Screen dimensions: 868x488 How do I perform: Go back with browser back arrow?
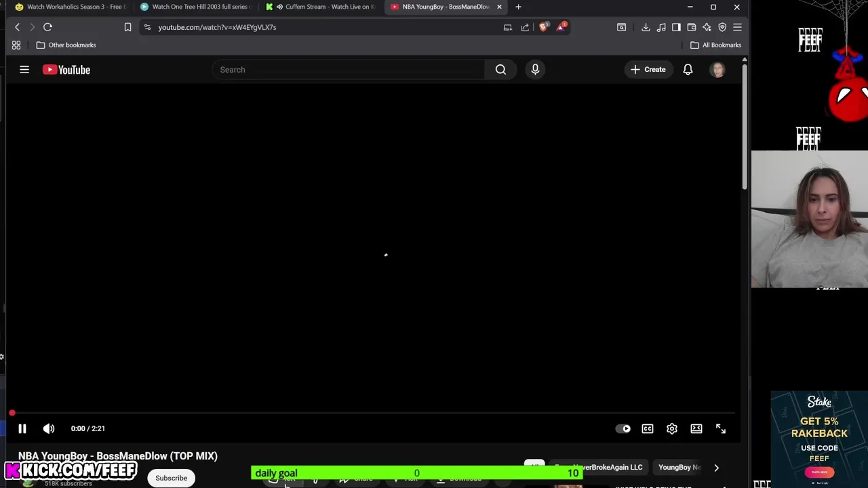tap(18, 27)
